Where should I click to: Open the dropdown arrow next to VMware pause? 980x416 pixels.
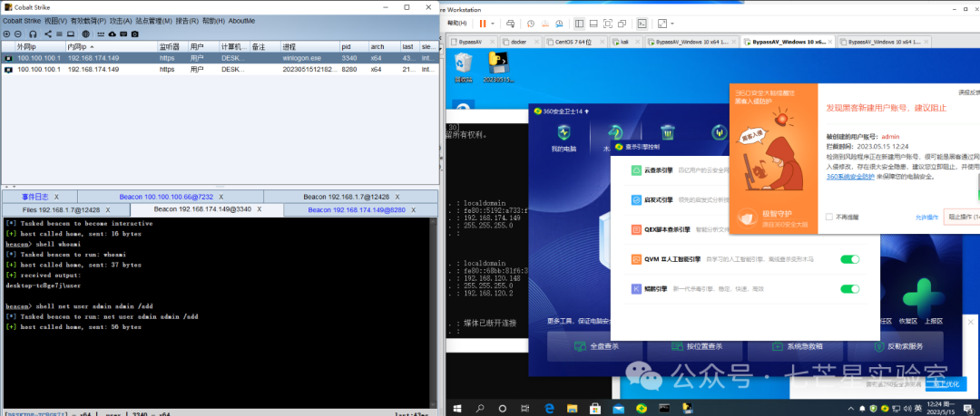tap(493, 24)
